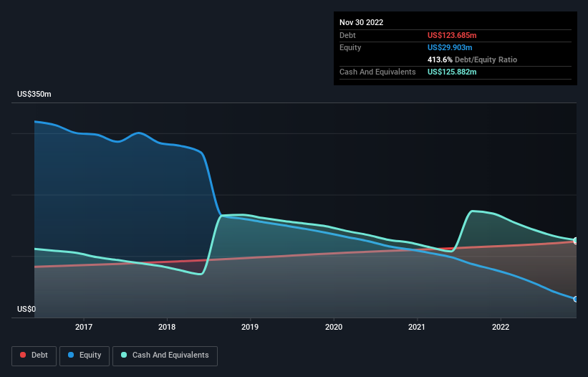Click the Cash endpoint marker at Nov 2022

click(576, 240)
